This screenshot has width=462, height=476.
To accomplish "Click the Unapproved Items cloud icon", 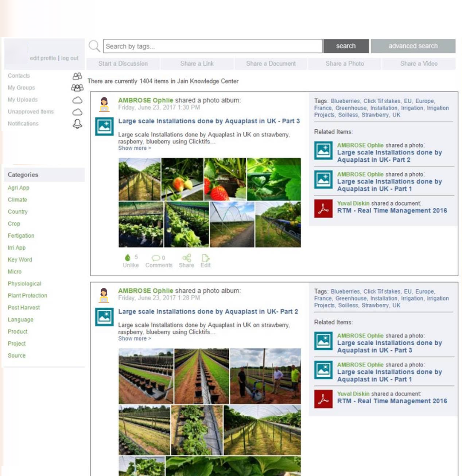I will (77, 112).
